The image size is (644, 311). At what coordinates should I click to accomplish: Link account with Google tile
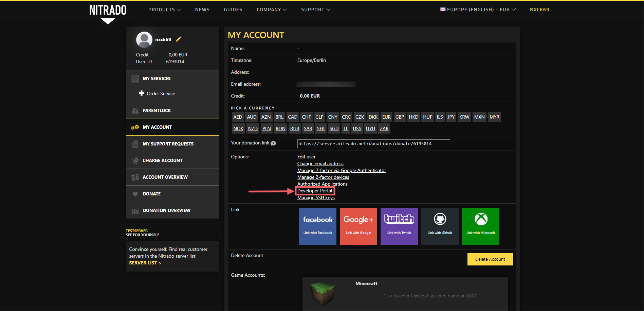click(x=358, y=226)
